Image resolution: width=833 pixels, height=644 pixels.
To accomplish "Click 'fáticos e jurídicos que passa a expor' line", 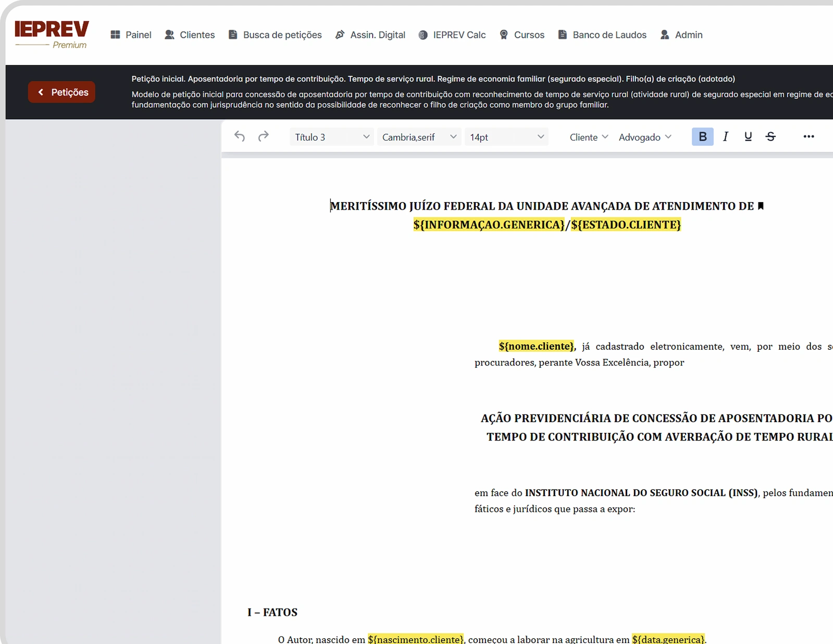I will (555, 509).
